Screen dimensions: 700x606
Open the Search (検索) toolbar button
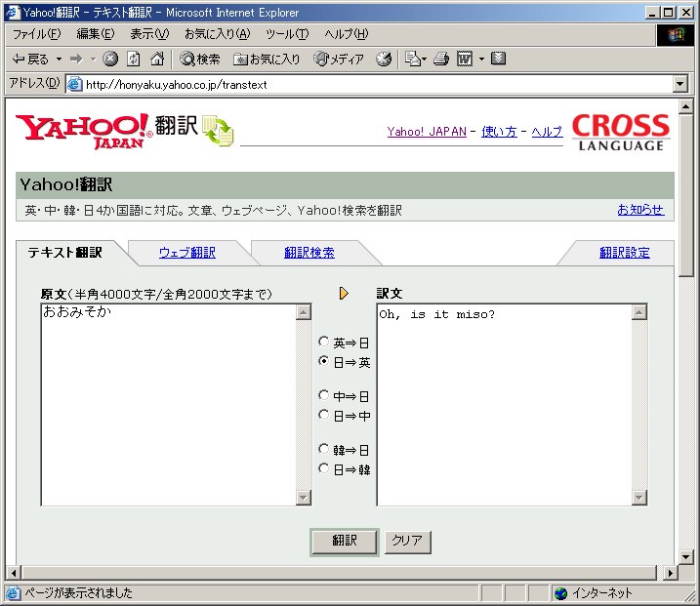[x=200, y=59]
